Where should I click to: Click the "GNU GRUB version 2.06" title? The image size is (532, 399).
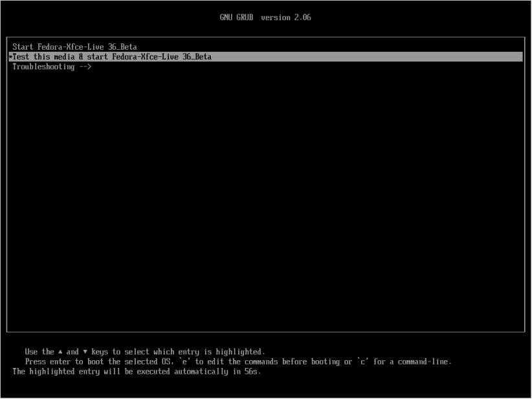265,17
